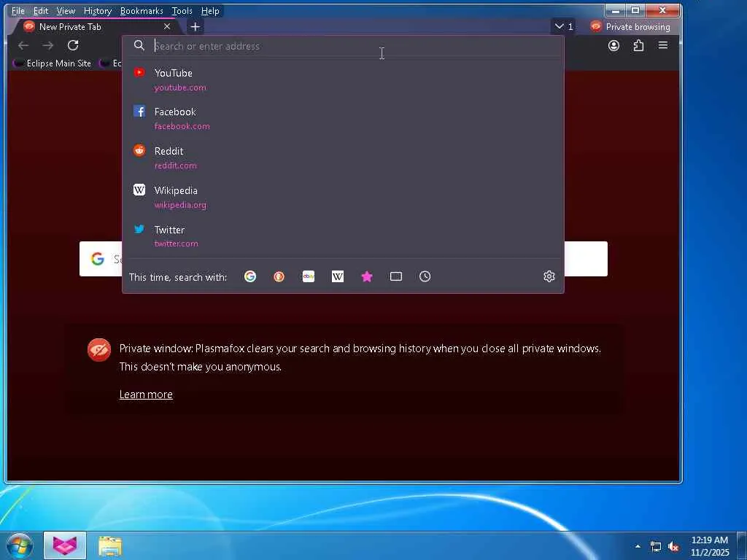Show hidden tray icons arrow
The height and width of the screenshot is (560, 747).
tap(638, 546)
